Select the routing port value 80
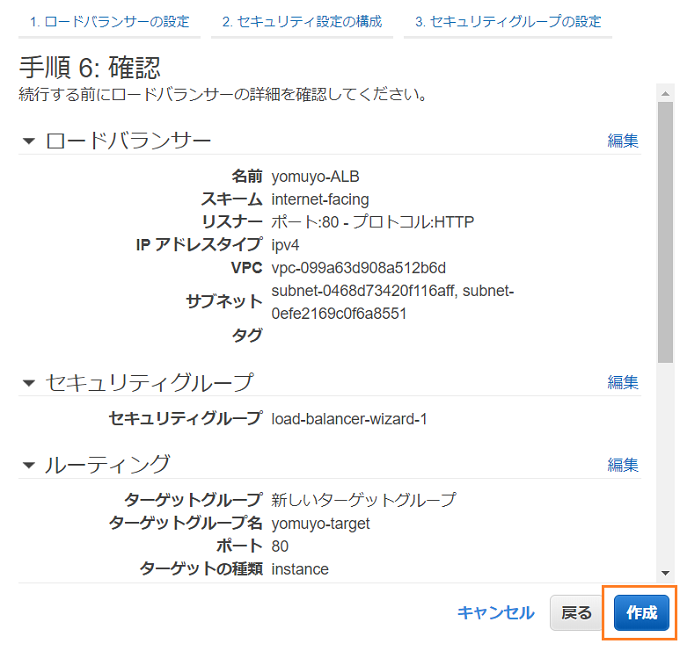Image resolution: width=680 pixels, height=651 pixels. 280,546
